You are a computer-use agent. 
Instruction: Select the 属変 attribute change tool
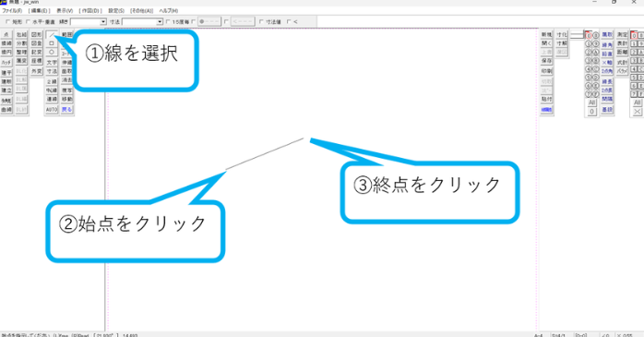[21, 61]
